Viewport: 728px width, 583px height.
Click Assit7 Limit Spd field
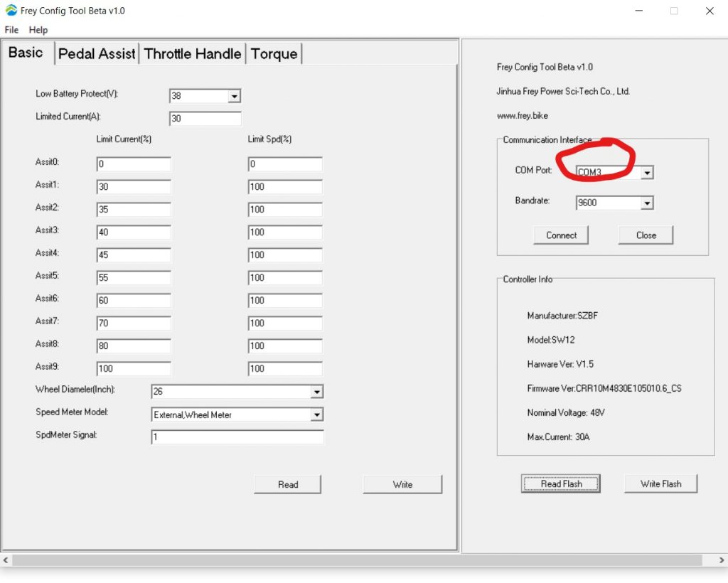tap(285, 323)
